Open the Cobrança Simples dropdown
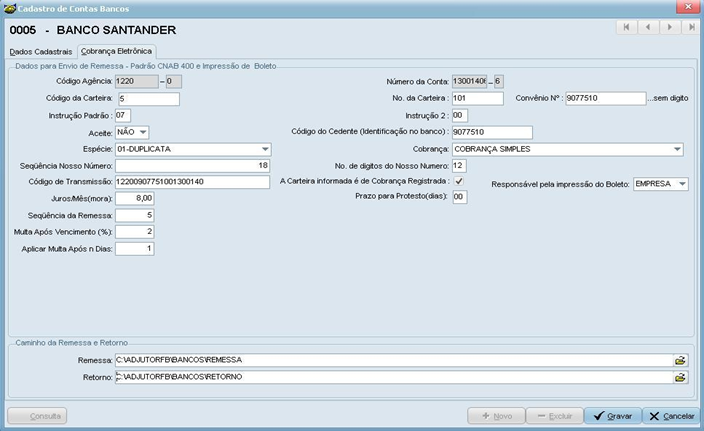 click(677, 149)
